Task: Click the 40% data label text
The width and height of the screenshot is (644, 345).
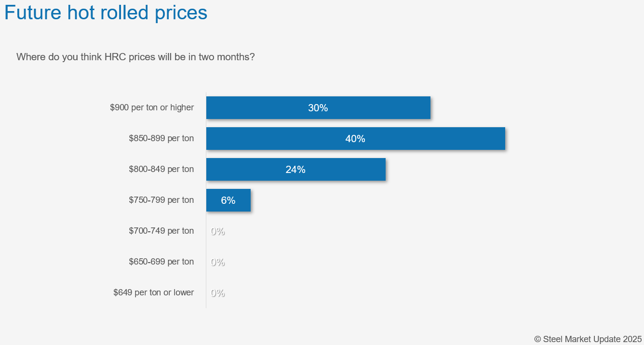Action: [x=355, y=139]
